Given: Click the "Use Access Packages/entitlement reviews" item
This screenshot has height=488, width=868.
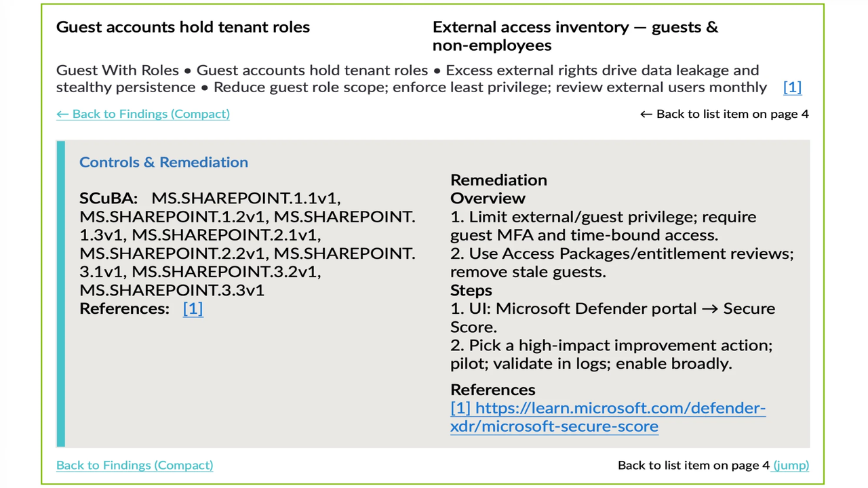Looking at the screenshot, I should [x=622, y=262].
